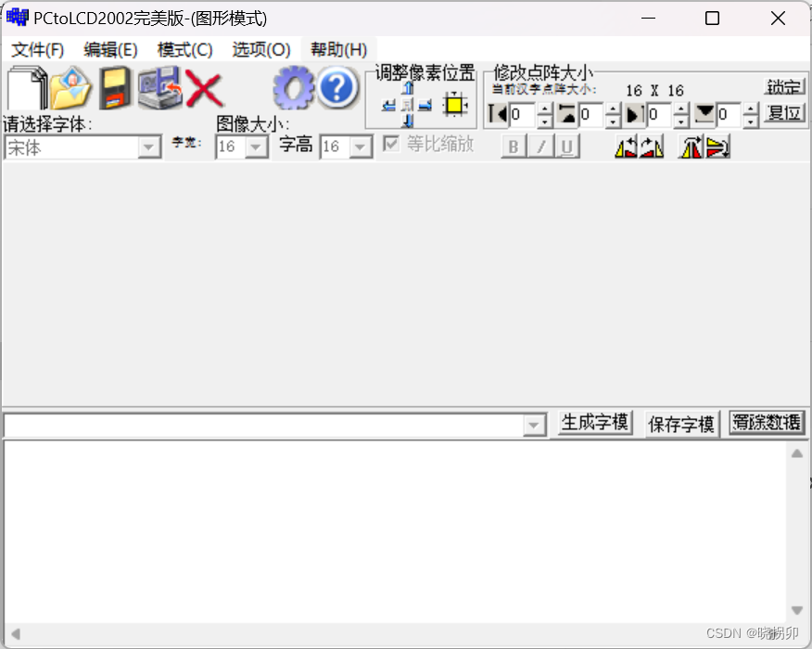Open the 帮助(H) menu
The width and height of the screenshot is (812, 649).
[x=338, y=50]
